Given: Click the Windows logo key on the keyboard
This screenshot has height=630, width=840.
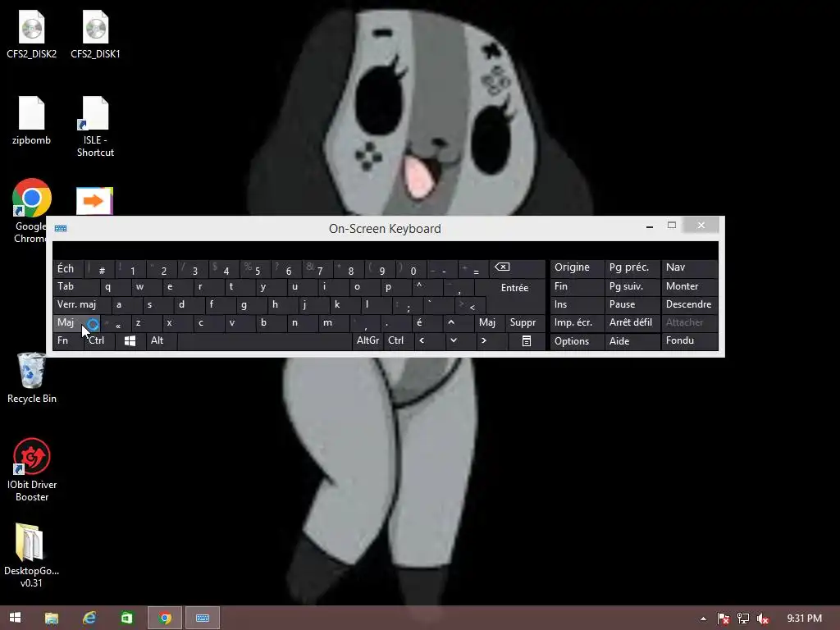Looking at the screenshot, I should tap(130, 340).
